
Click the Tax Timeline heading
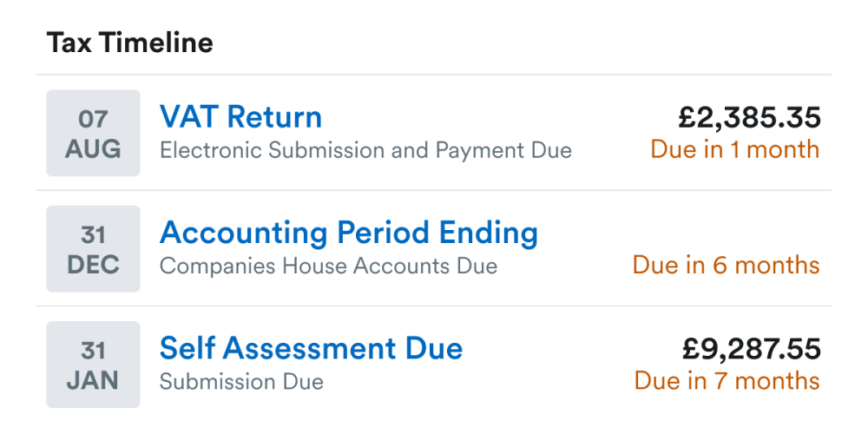(130, 43)
